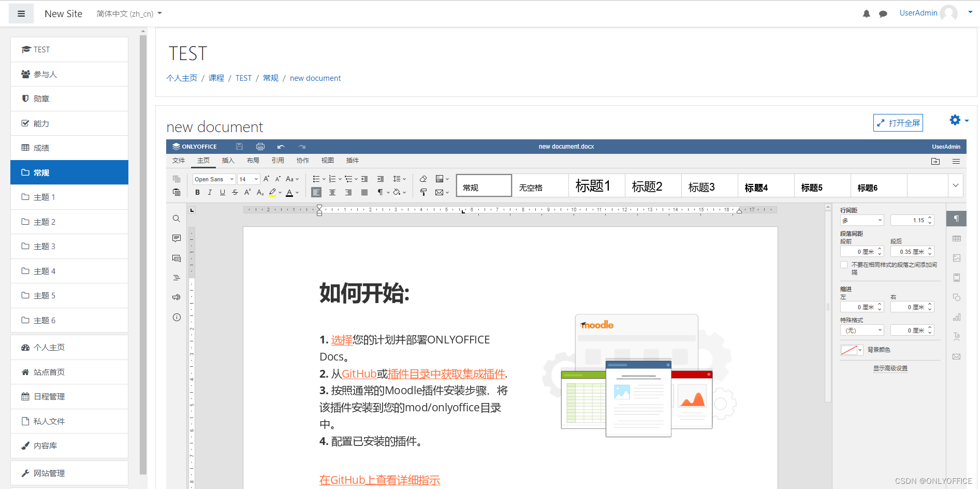Image resolution: width=980 pixels, height=489 pixels.
Task: Decrease paragraph indent
Action: click(364, 179)
